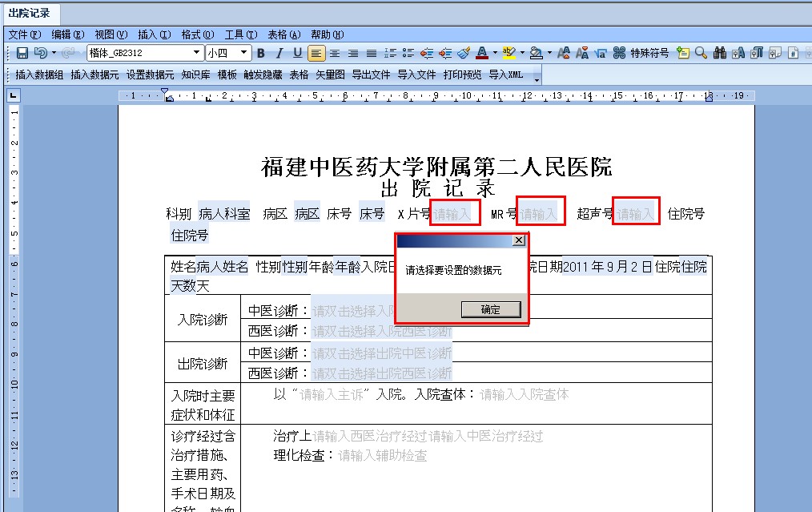Click 导入文件 import file button
The height and width of the screenshot is (512, 812).
tap(416, 75)
